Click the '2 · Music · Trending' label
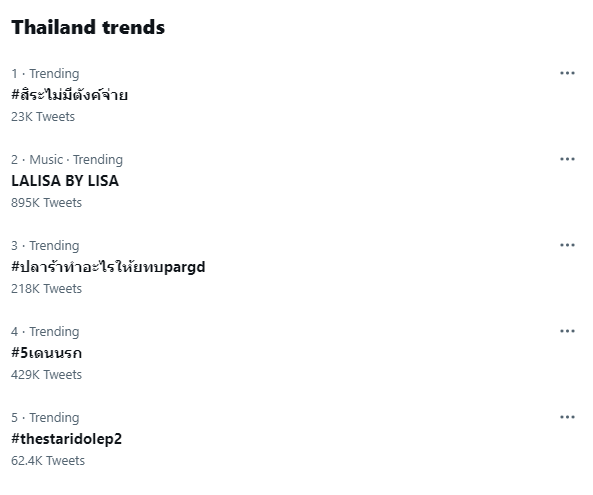This screenshot has height=495, width=593. point(67,160)
